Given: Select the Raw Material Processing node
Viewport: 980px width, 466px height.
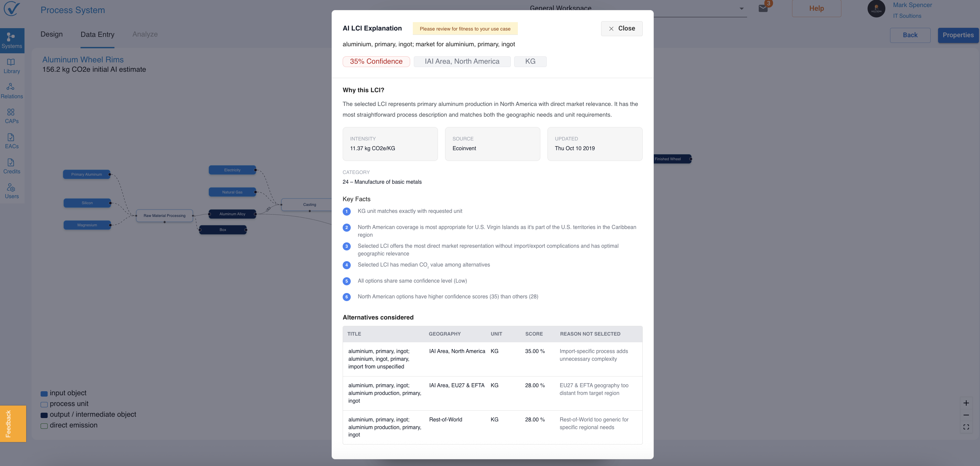Looking at the screenshot, I should point(164,216).
